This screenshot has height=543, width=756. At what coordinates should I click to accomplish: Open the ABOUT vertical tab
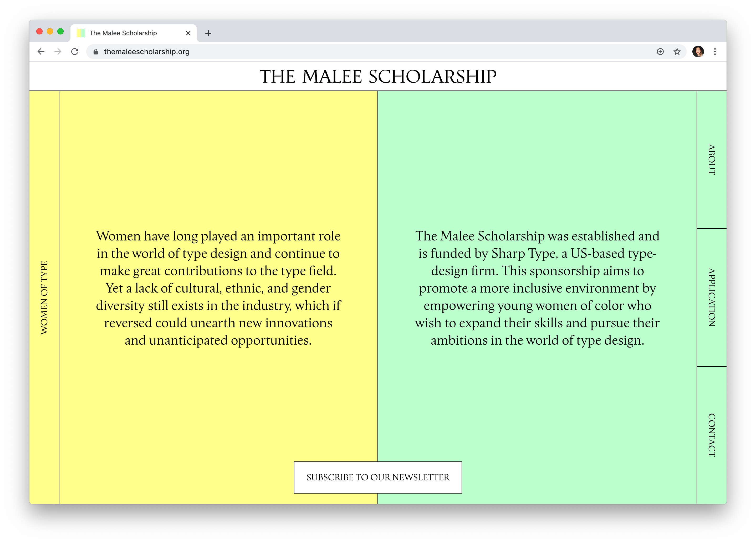pos(711,159)
